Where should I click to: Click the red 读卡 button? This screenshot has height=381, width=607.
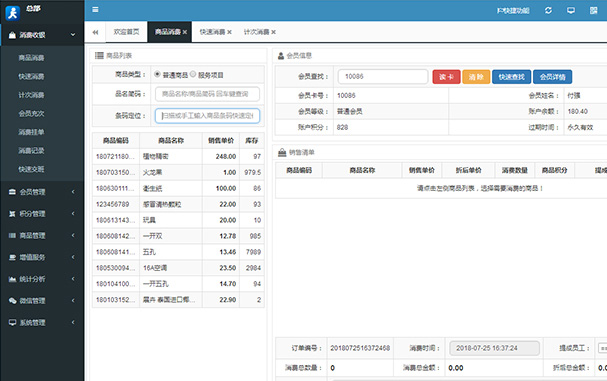446,77
